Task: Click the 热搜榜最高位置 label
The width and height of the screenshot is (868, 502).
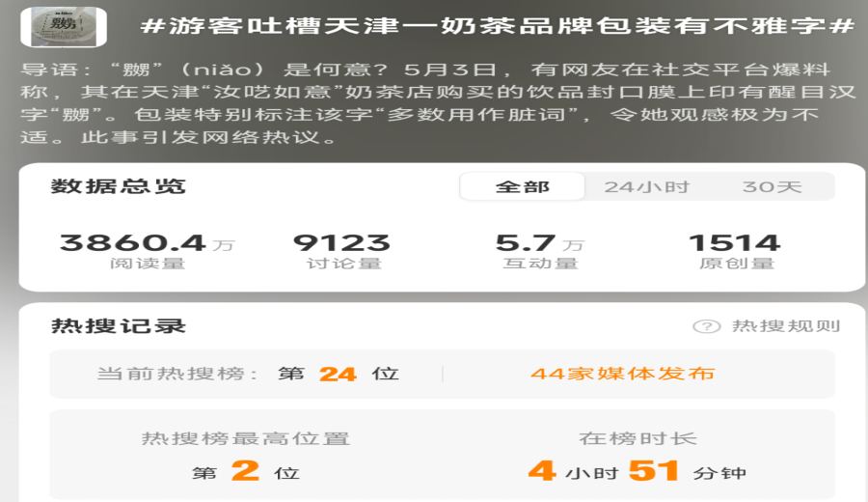Action: point(246,439)
